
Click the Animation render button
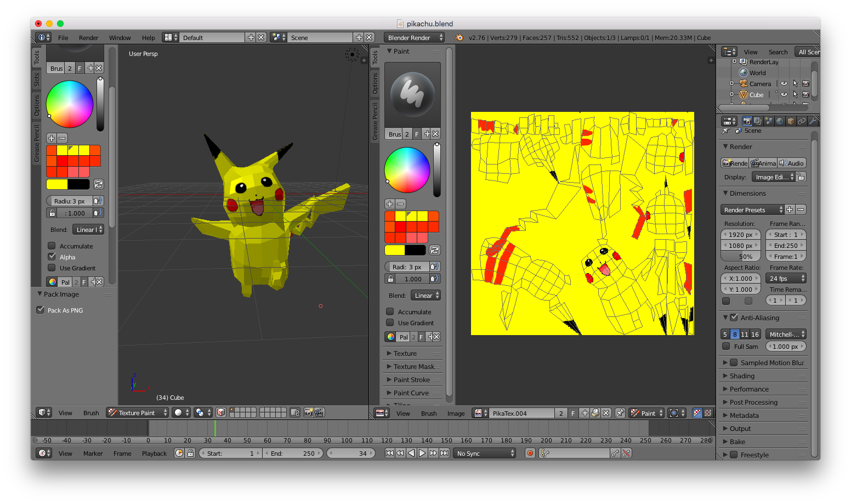coord(763,163)
